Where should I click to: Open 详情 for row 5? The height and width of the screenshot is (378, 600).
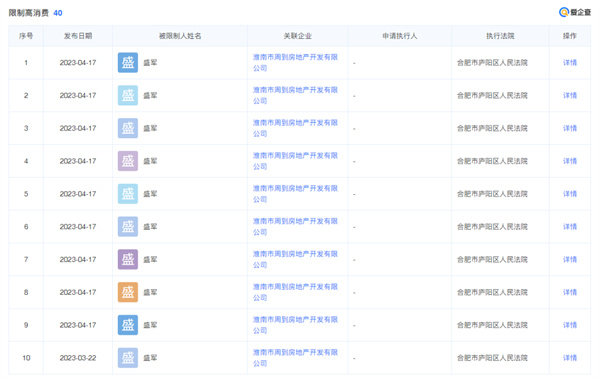coord(570,194)
